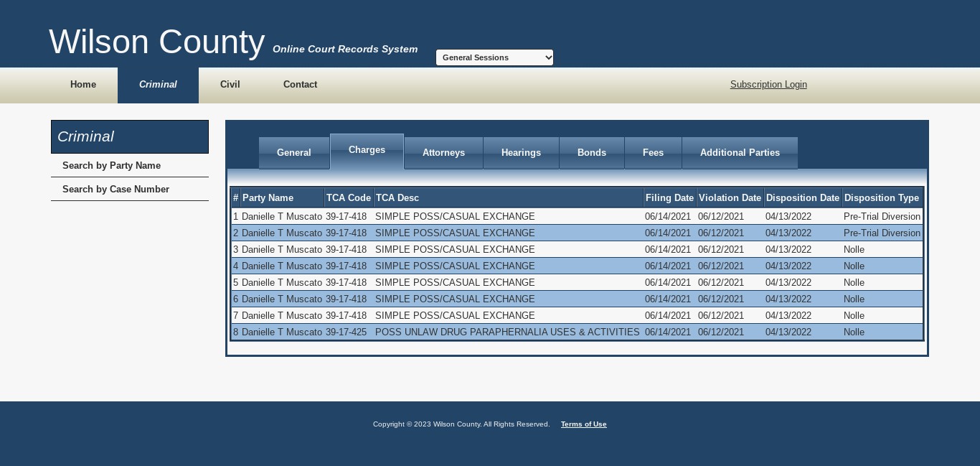Image resolution: width=980 pixels, height=466 pixels.
Task: Click the Criminal sidebar heading
Action: pos(130,136)
